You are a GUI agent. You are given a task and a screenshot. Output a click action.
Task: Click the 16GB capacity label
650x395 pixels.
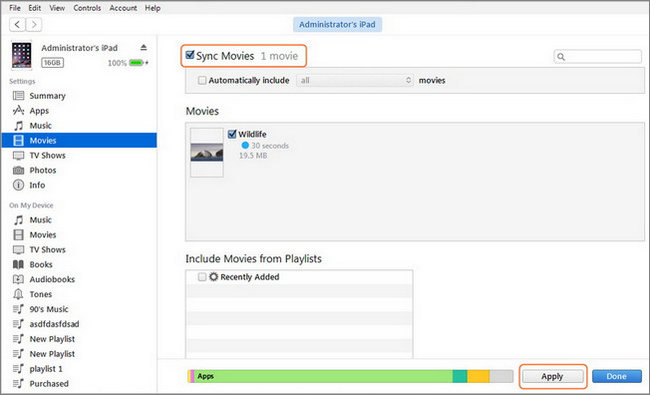(52, 63)
